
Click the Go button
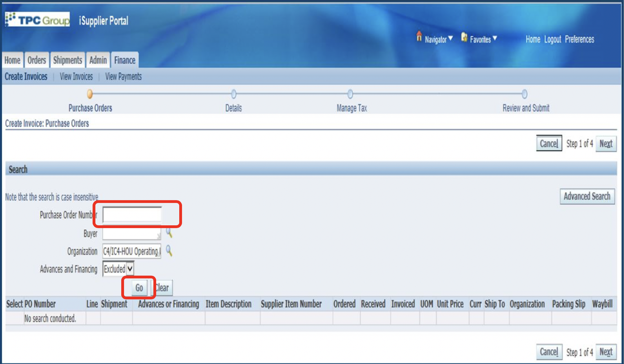[x=139, y=288]
